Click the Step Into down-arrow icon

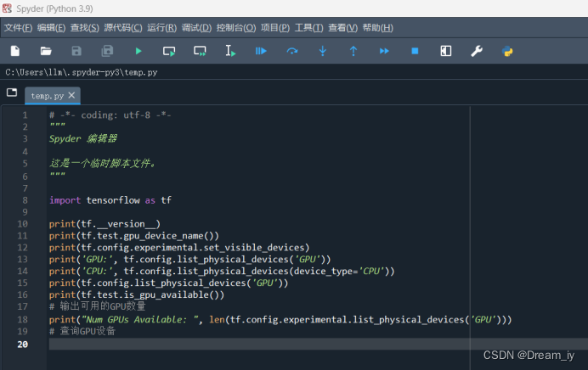click(x=323, y=51)
